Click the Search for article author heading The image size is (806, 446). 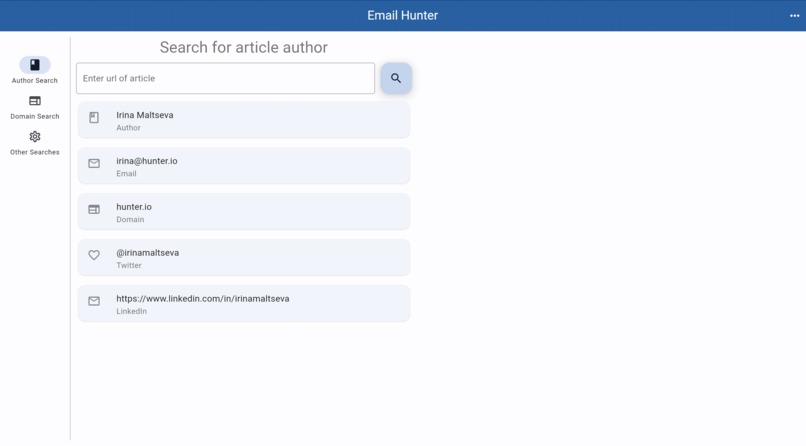click(244, 47)
